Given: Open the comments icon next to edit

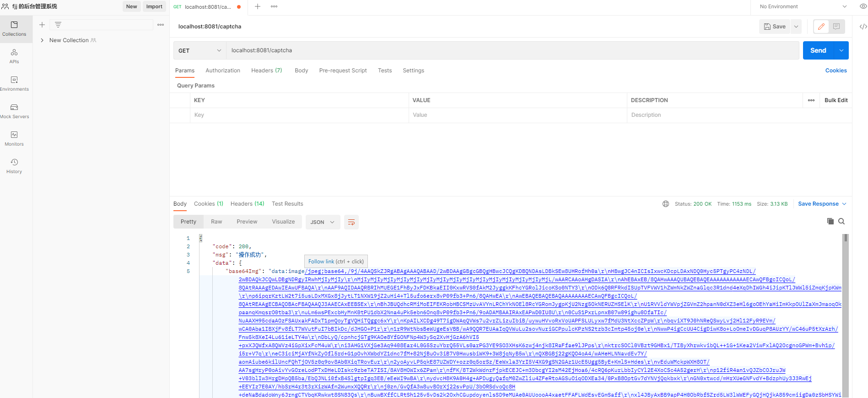Looking at the screenshot, I should 836,27.
